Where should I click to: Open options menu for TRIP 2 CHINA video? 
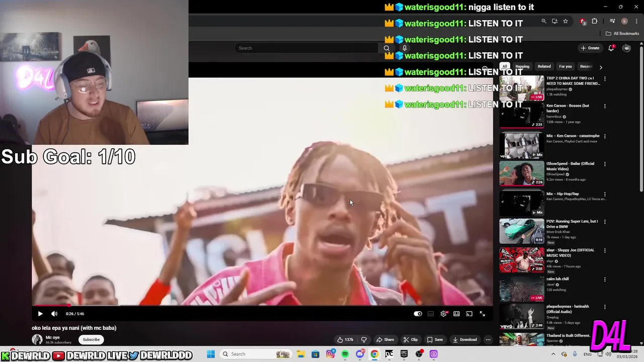tap(605, 79)
